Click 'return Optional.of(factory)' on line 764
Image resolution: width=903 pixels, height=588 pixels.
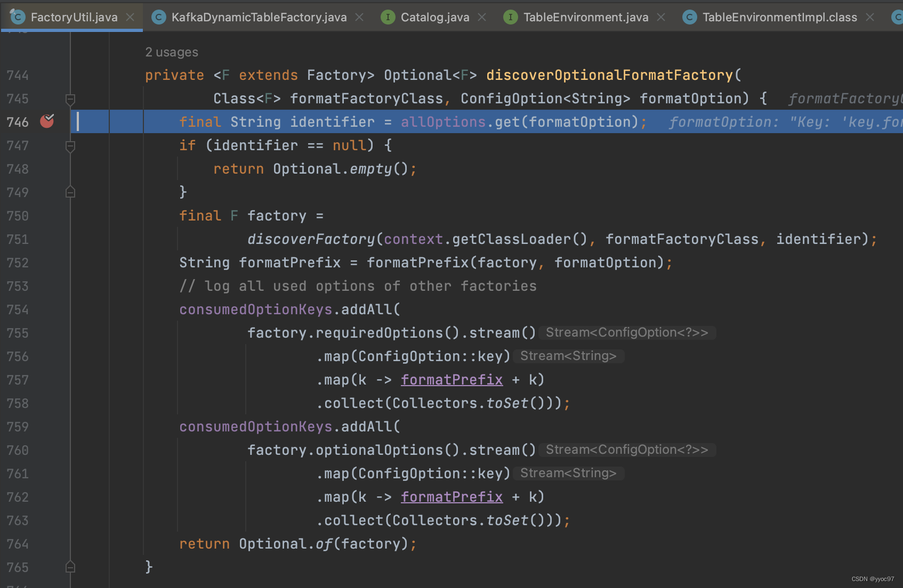click(294, 544)
